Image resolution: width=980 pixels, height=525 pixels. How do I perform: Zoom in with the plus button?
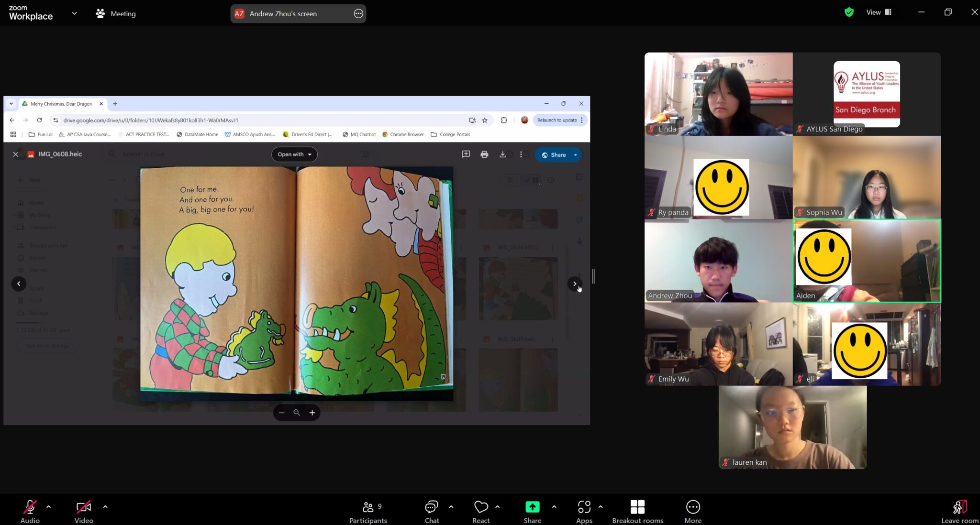point(312,413)
